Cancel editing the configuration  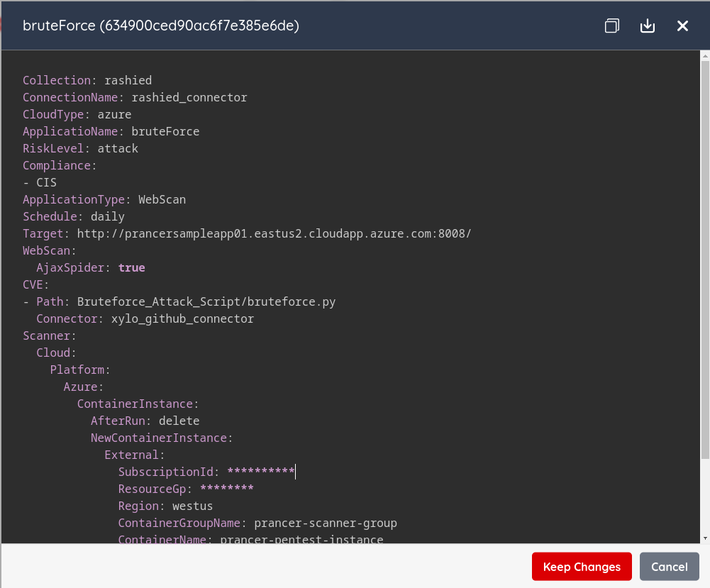point(670,566)
